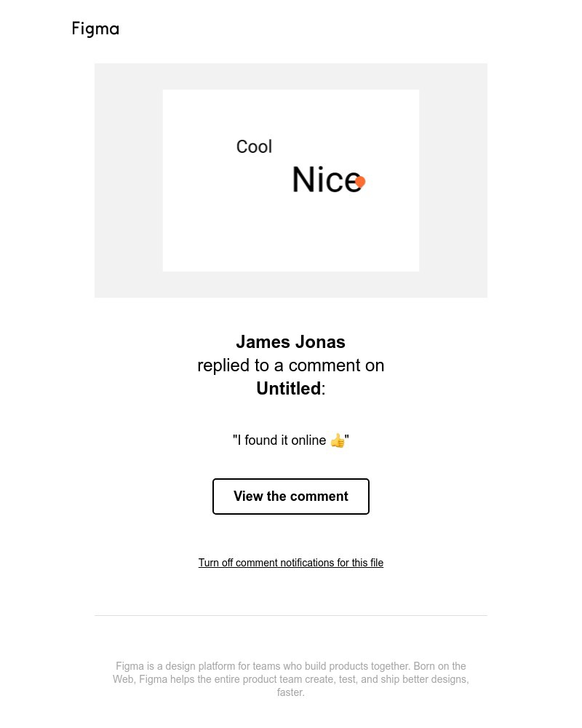Select the Untitled file name

(x=288, y=388)
